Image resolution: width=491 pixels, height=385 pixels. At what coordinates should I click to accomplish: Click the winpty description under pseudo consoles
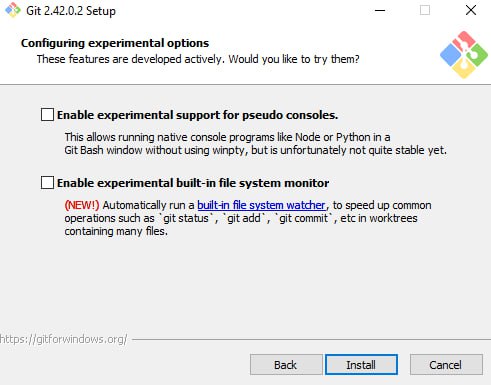pos(255,144)
